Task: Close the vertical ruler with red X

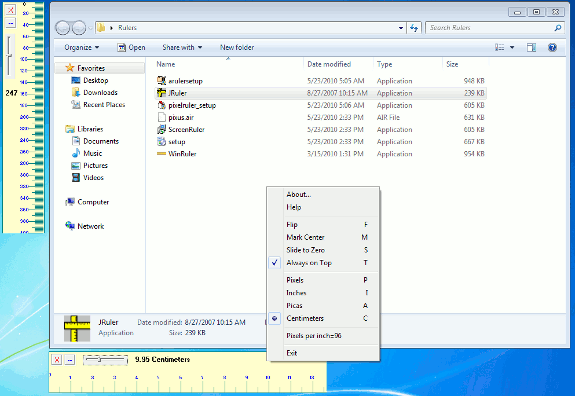Action: (10, 10)
